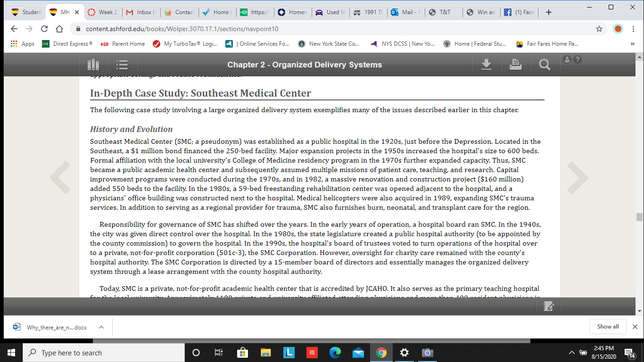Go to previous section with left arrow
The height and width of the screenshot is (362, 644).
point(60,178)
